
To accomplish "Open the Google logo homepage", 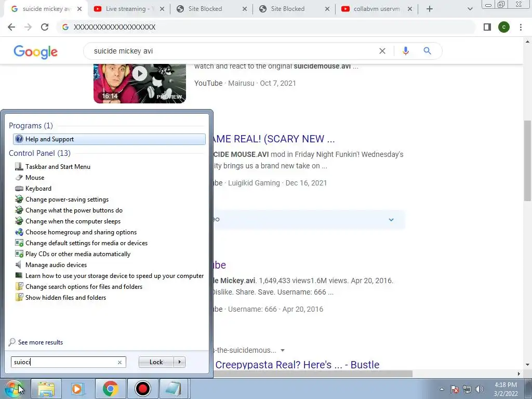I will coord(36,51).
